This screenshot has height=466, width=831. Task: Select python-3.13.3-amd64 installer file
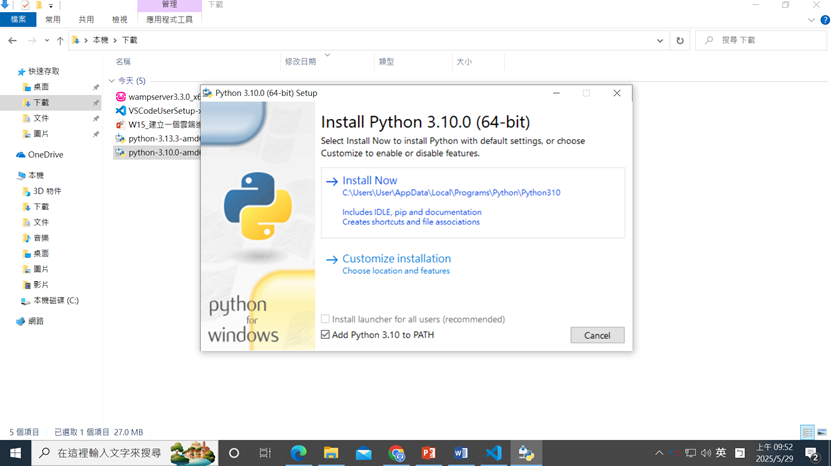[x=158, y=138]
